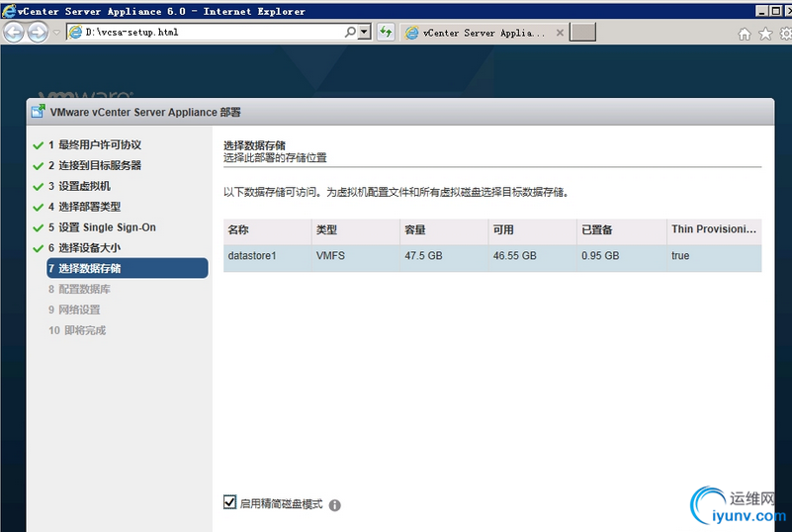Click the deployment wizard title icon

click(x=38, y=111)
